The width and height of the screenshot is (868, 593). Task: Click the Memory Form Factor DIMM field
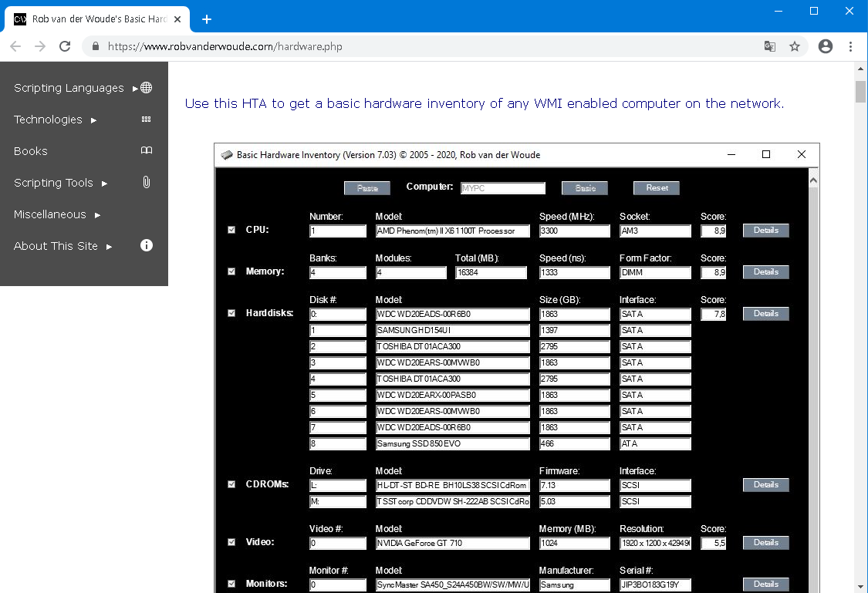(655, 272)
